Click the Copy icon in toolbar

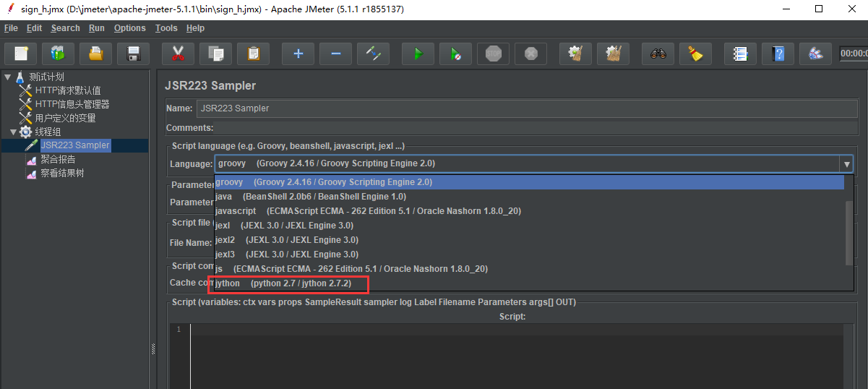tap(215, 54)
